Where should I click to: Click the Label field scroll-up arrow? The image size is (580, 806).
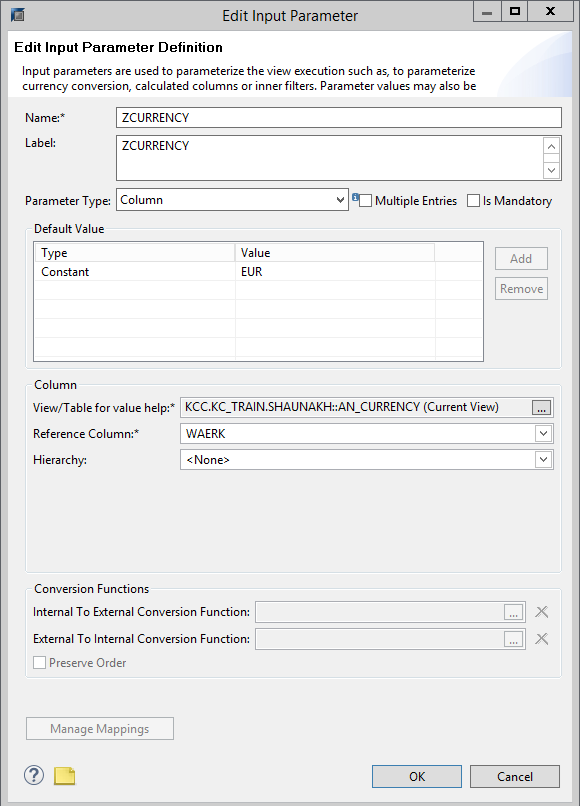click(551, 146)
